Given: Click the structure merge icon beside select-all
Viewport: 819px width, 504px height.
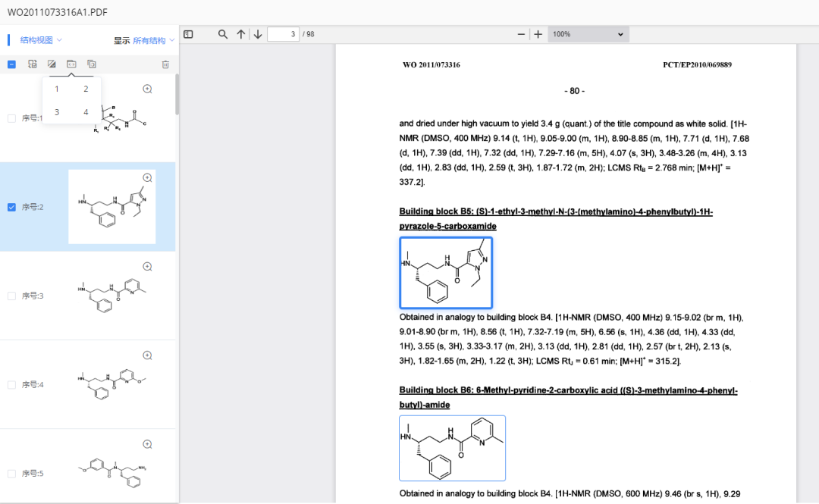Looking at the screenshot, I should pyautogui.click(x=33, y=64).
